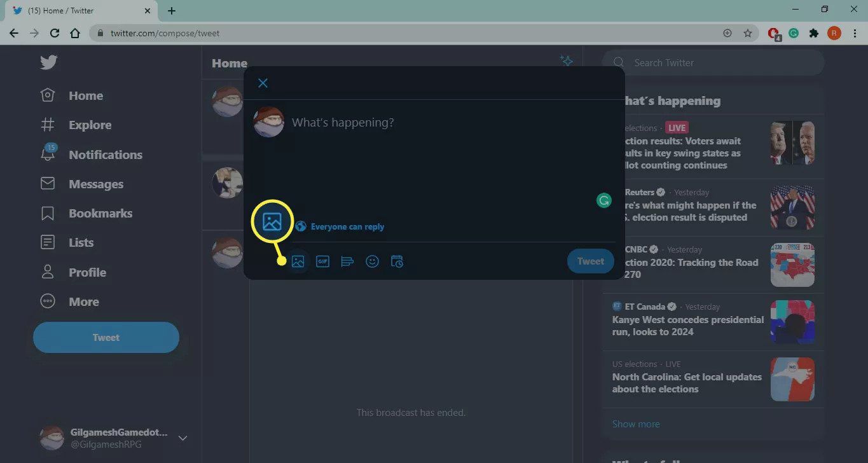The image size is (868, 463).
Task: Click the Grammarly icon in compose box
Action: [604, 200]
